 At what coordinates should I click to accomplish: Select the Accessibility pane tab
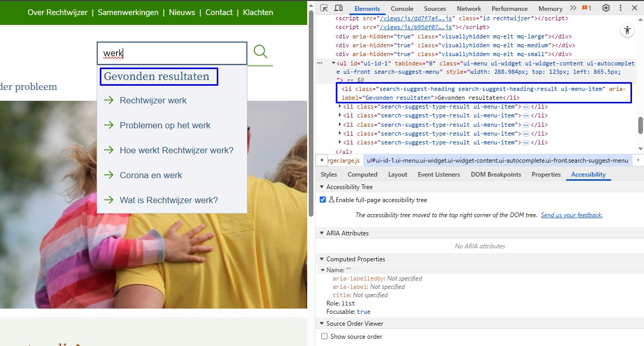click(588, 175)
